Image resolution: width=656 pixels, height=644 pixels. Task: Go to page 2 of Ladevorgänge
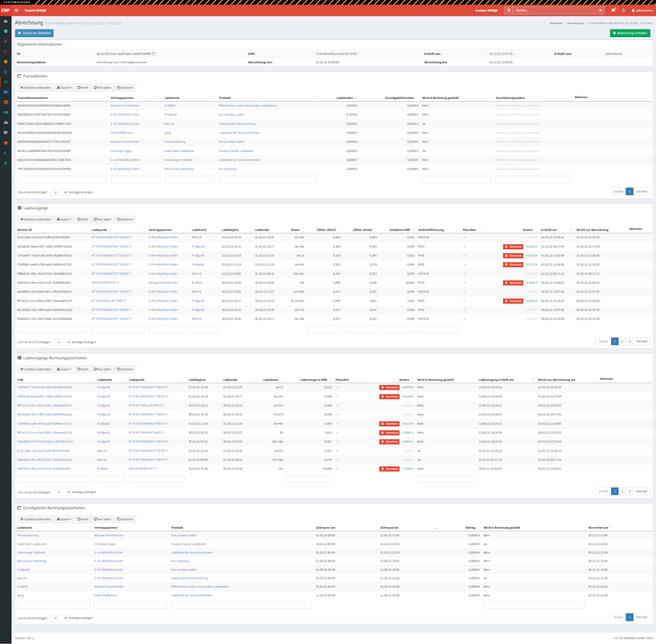point(622,342)
